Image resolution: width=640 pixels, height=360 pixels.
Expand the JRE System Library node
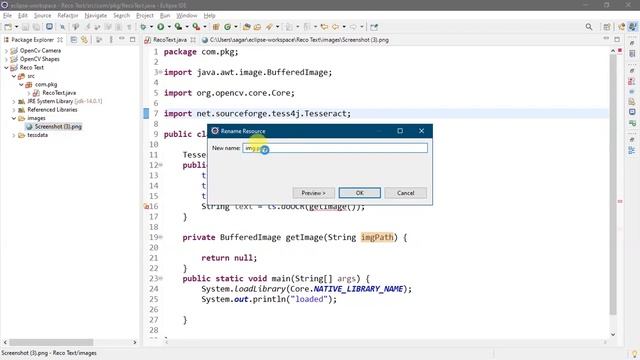pos(13,101)
